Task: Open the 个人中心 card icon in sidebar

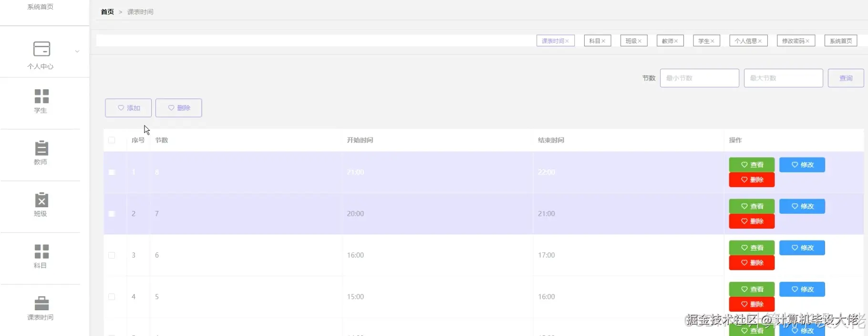Action: click(41, 49)
